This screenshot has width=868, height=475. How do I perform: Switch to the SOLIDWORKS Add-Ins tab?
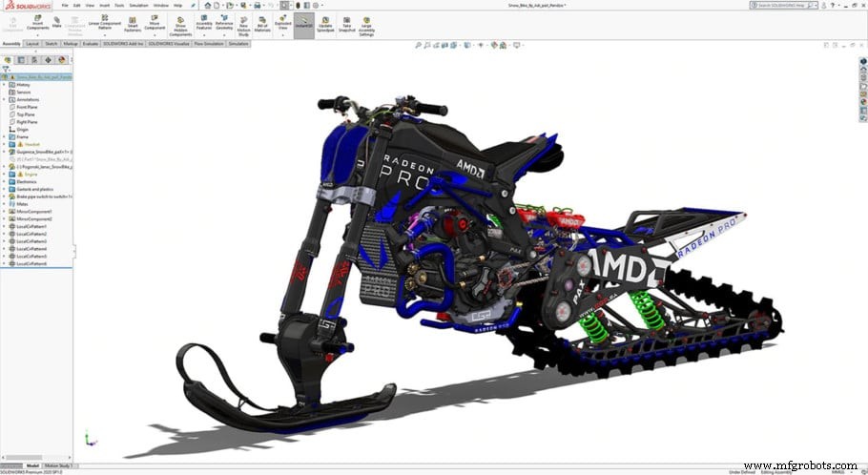(x=123, y=43)
